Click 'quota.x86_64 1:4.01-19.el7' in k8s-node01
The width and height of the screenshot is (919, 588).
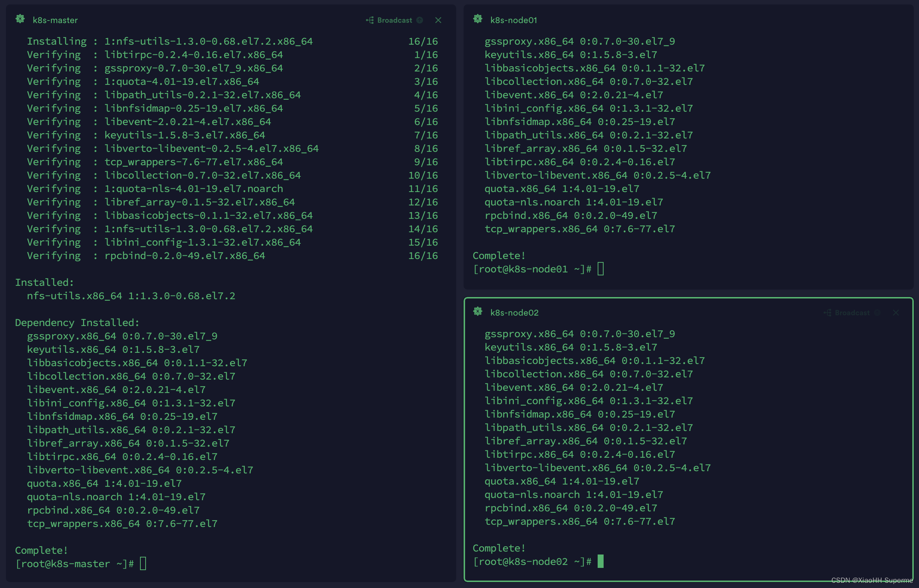click(x=562, y=189)
